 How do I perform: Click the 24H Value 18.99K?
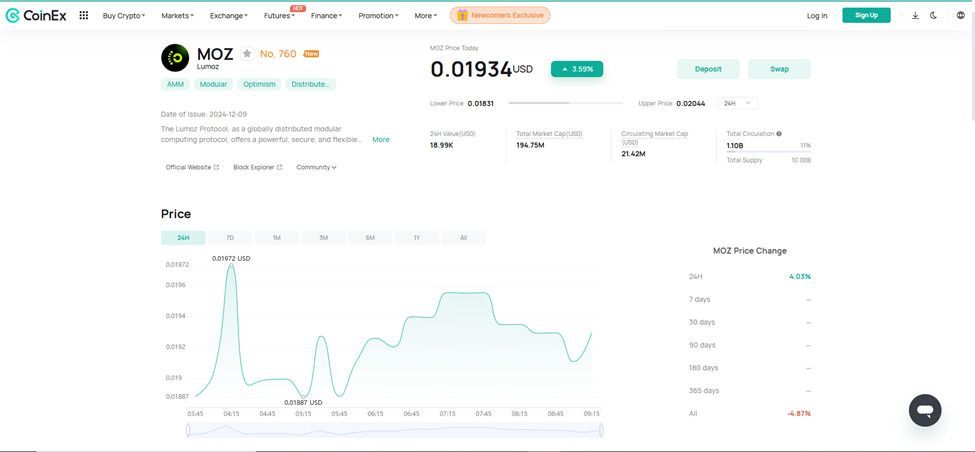pyautogui.click(x=441, y=145)
